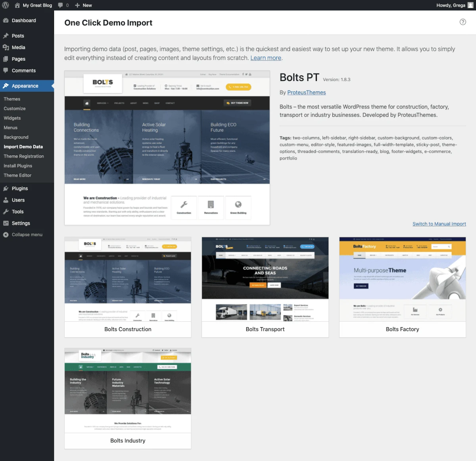Click the Settings sliders icon
476x461 pixels.
(x=6, y=223)
